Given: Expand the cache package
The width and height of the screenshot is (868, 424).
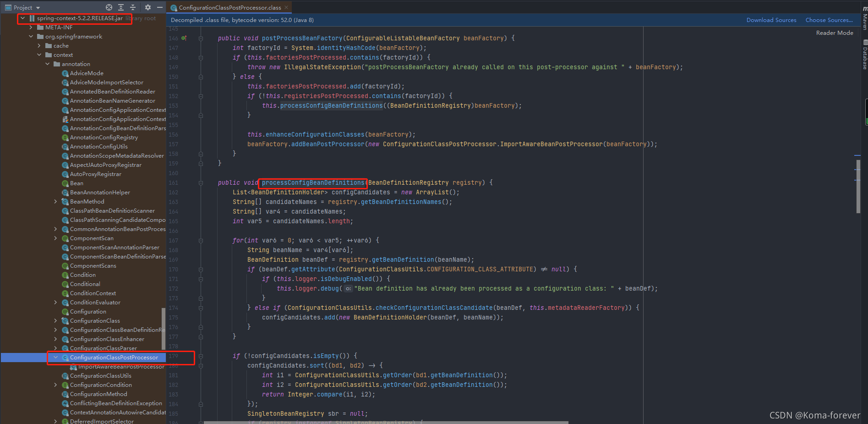Looking at the screenshot, I should coord(39,46).
